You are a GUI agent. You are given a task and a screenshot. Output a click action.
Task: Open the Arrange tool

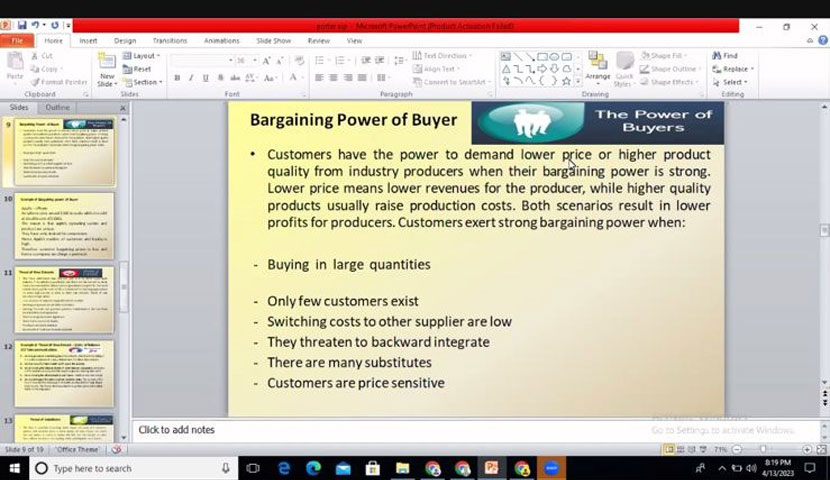[x=597, y=70]
